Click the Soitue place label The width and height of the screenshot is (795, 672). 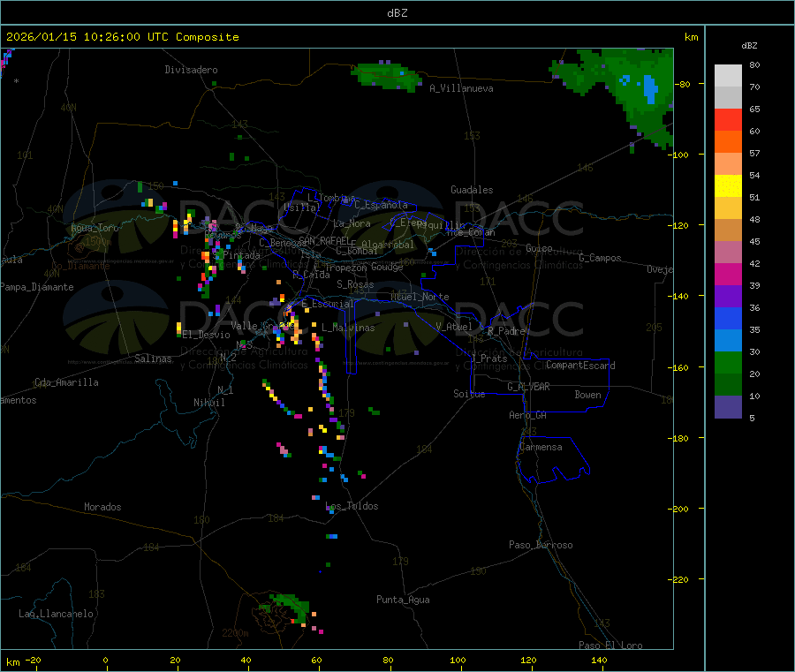(470, 394)
